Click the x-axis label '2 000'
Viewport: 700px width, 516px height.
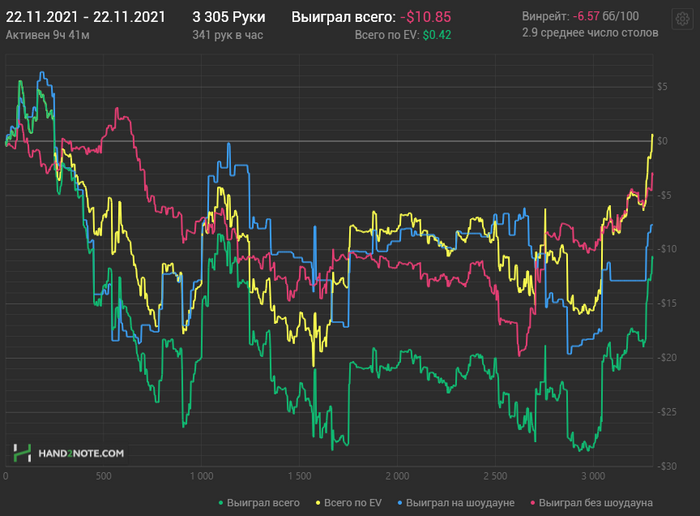click(397, 476)
